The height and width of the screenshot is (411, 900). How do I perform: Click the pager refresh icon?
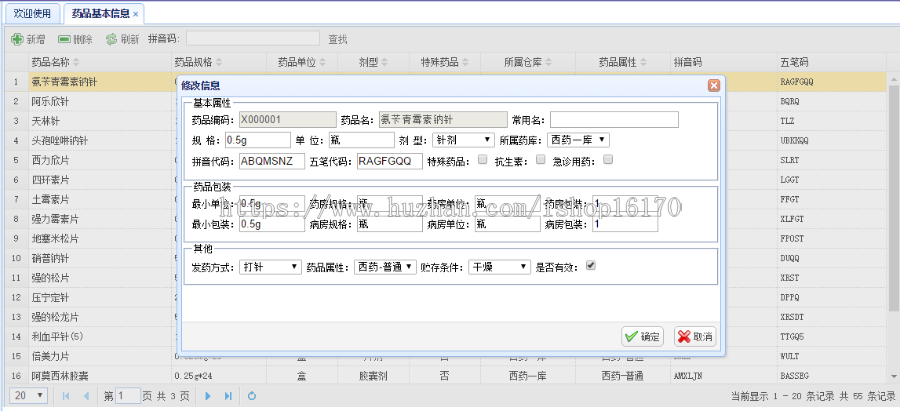[x=251, y=396]
